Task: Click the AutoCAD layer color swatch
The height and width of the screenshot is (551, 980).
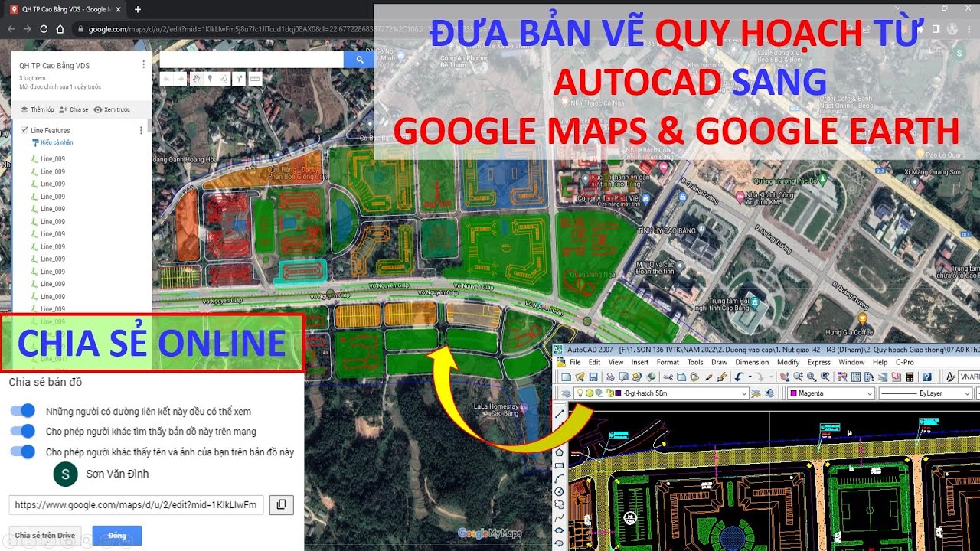Action: click(618, 393)
